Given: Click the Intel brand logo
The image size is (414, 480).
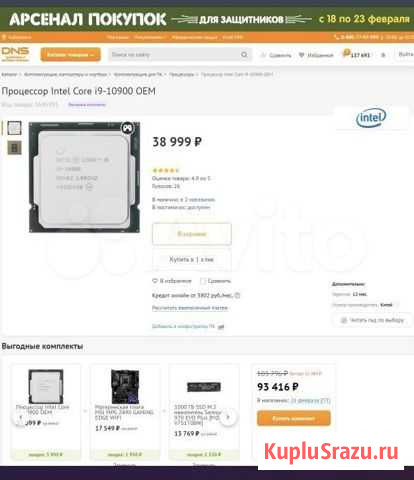Looking at the screenshot, I should coord(371,118).
